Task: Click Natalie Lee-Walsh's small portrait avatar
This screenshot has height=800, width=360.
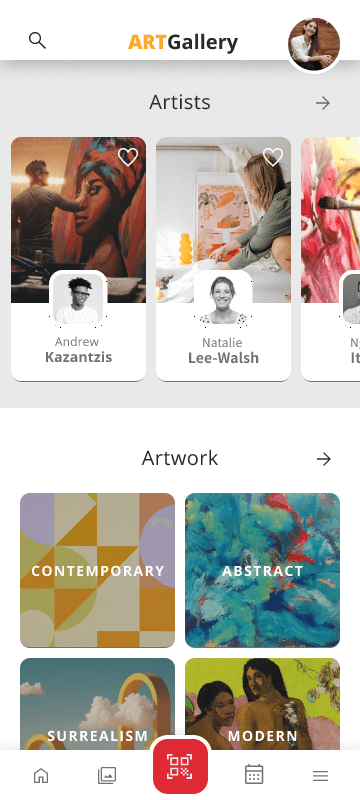Action: tap(223, 298)
